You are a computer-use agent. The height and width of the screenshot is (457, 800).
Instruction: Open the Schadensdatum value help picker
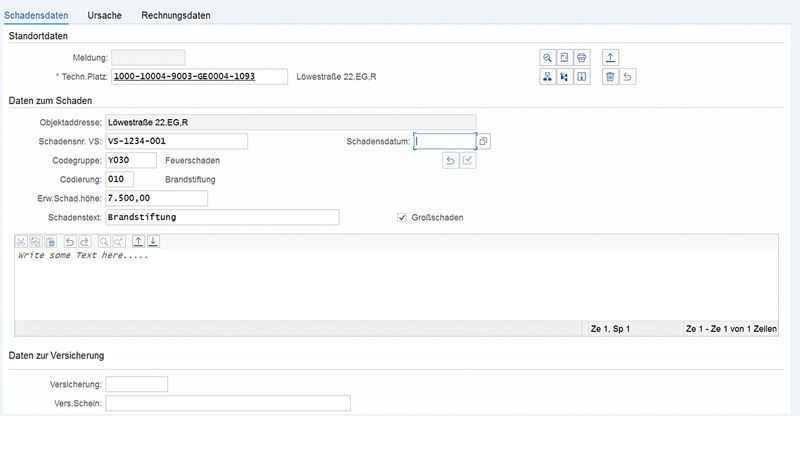[484, 142]
